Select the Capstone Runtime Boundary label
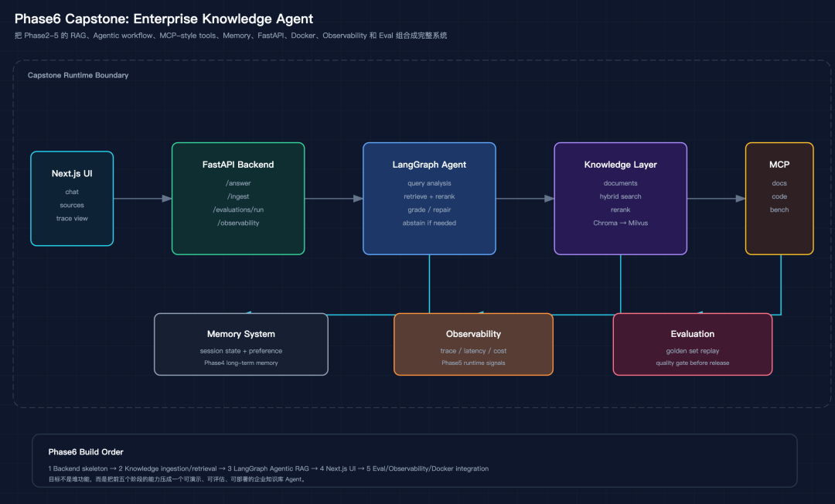The width and height of the screenshot is (835, 504). pos(78,75)
